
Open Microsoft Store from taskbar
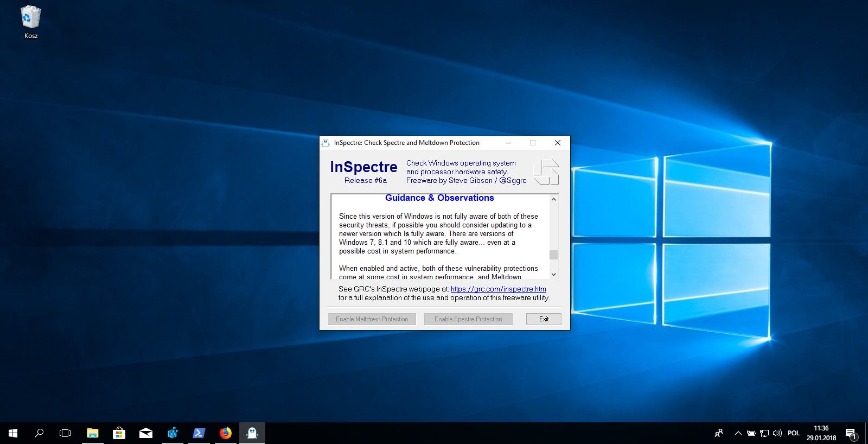tap(119, 433)
